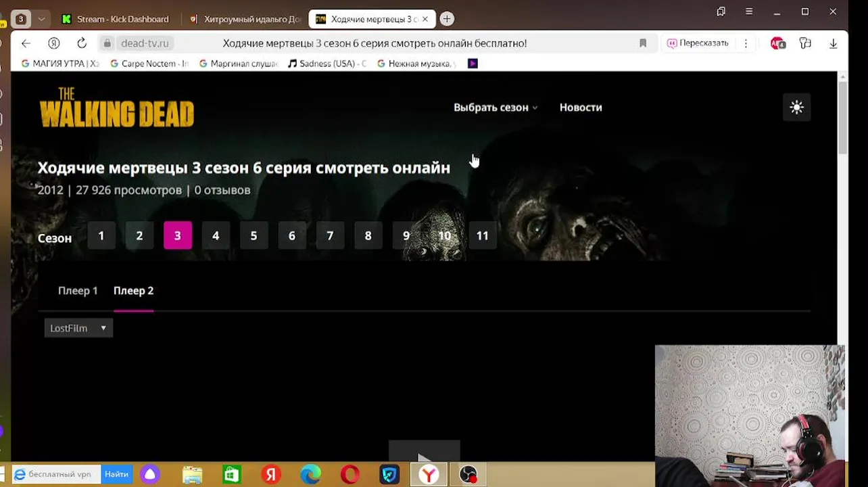This screenshot has height=487, width=868.
Task: Switch to the Хитроумный идальго browser tab
Action: coord(245,19)
